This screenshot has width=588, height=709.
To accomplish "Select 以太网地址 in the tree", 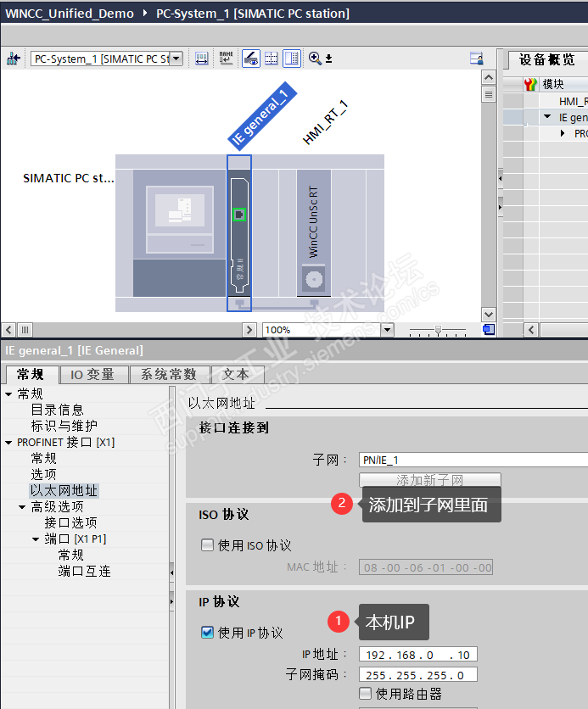I will (x=64, y=490).
